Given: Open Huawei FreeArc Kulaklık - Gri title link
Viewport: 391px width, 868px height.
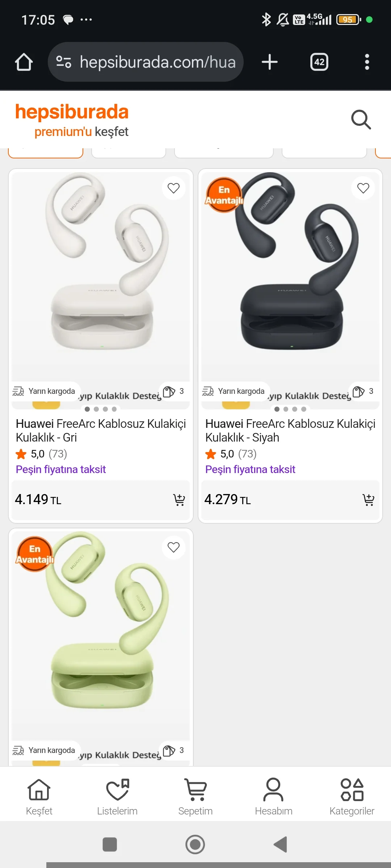Looking at the screenshot, I should tap(101, 430).
